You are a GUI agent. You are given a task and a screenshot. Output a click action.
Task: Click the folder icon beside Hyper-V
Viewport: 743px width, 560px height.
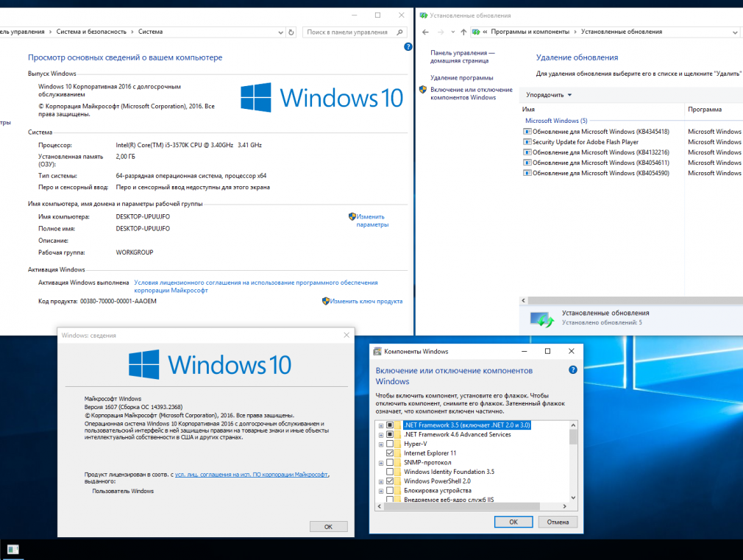[x=398, y=444]
